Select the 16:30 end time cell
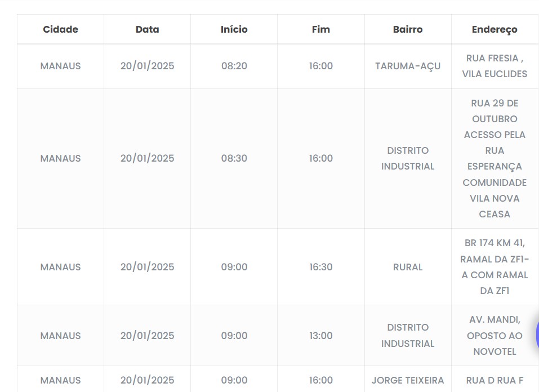Screen dimensions: 539x392 (320, 267)
